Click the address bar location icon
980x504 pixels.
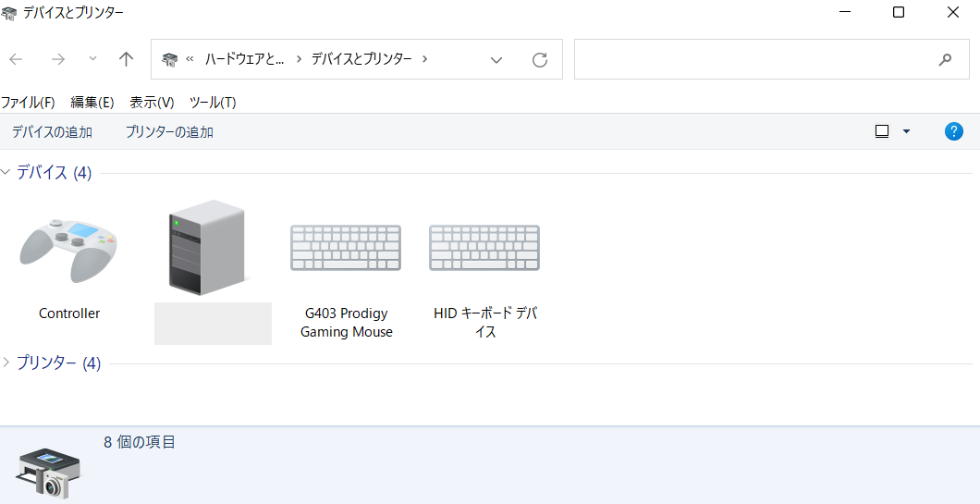[169, 59]
